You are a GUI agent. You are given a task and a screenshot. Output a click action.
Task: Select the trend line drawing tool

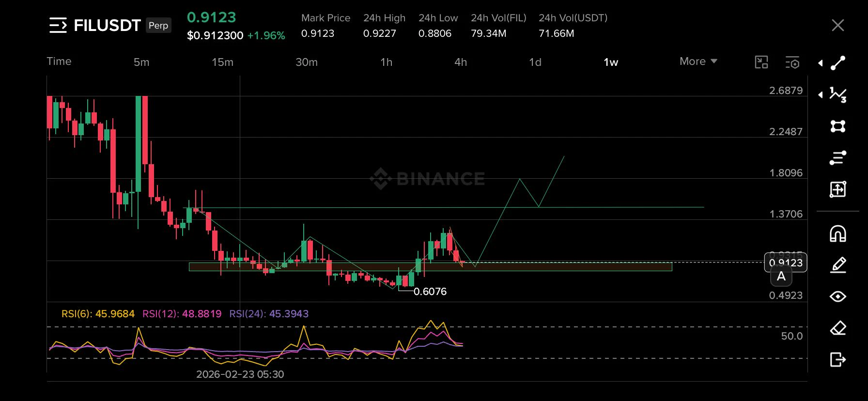point(838,63)
